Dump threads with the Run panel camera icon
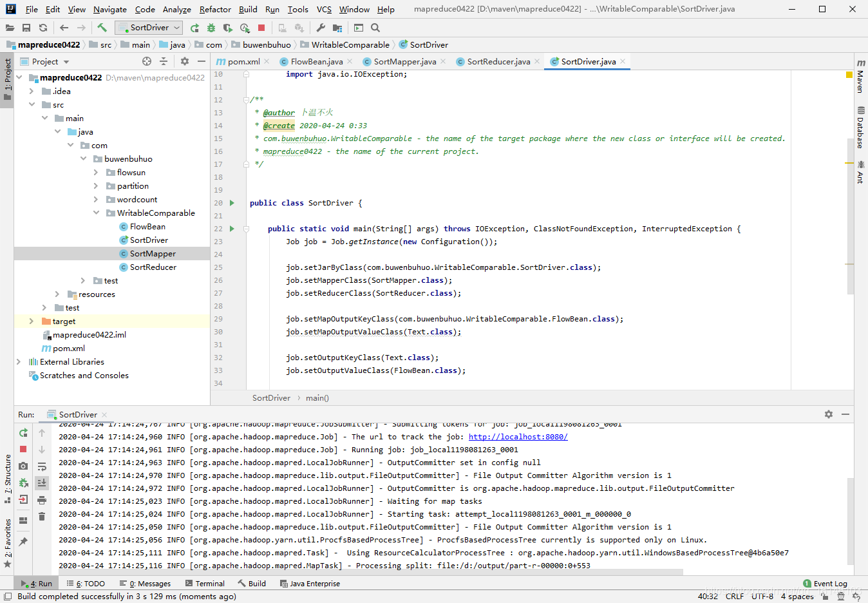Image resolution: width=868 pixels, height=603 pixels. (23, 466)
